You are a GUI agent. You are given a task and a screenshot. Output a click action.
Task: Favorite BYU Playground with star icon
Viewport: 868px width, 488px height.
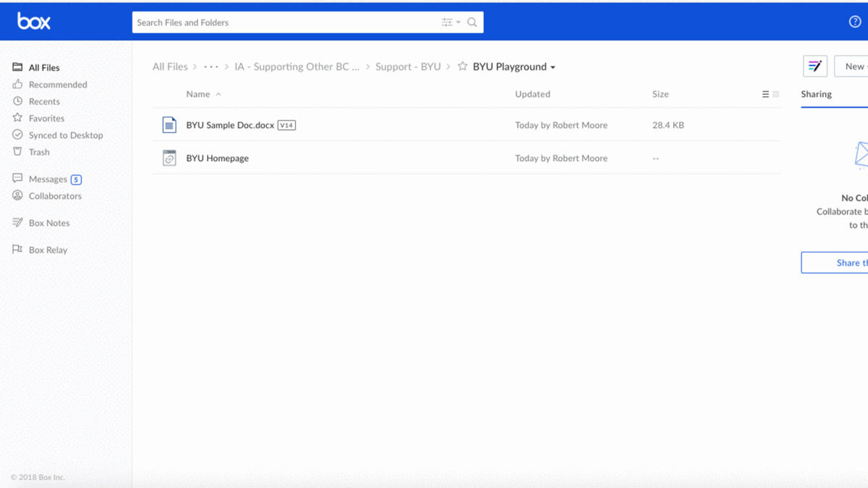tap(462, 67)
